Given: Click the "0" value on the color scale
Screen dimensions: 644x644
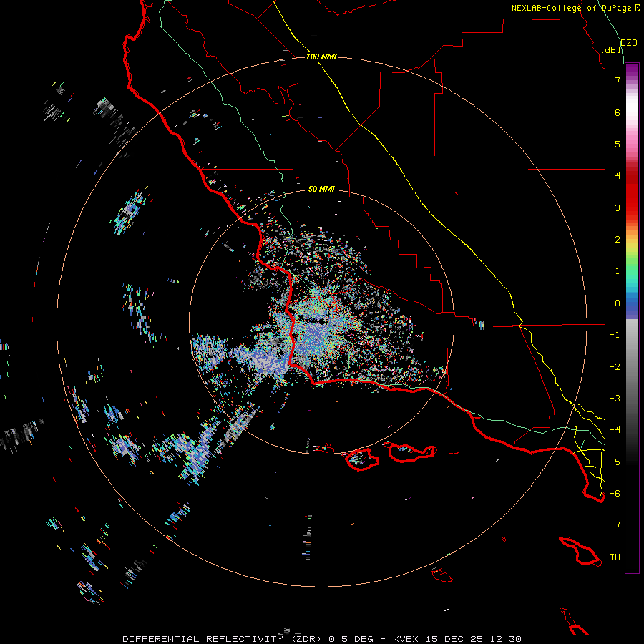Looking at the screenshot, I should 618,303.
